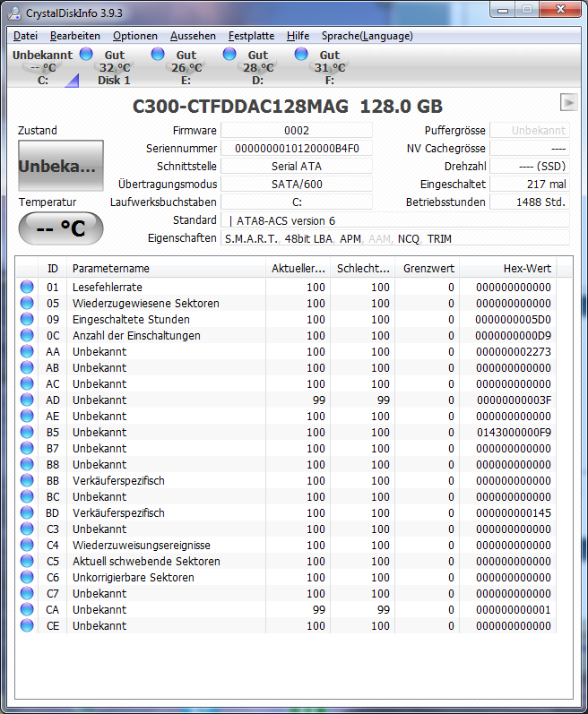588x714 pixels.
Task: Click the status orb in row BC
Action: click(x=27, y=496)
